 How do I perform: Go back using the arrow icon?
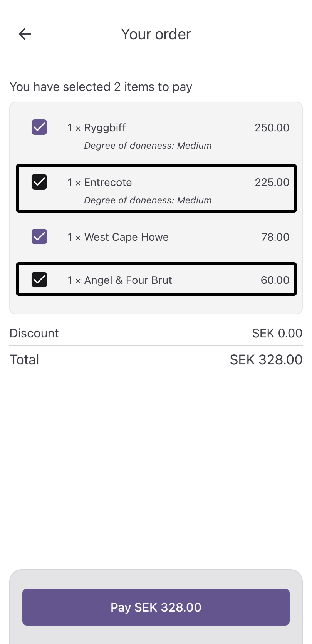pos(25,34)
